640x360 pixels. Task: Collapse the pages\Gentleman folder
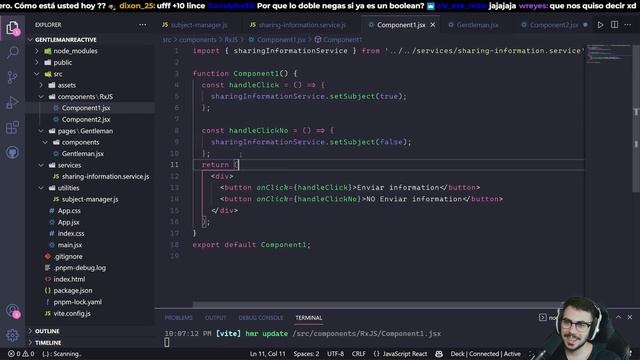coord(85,131)
